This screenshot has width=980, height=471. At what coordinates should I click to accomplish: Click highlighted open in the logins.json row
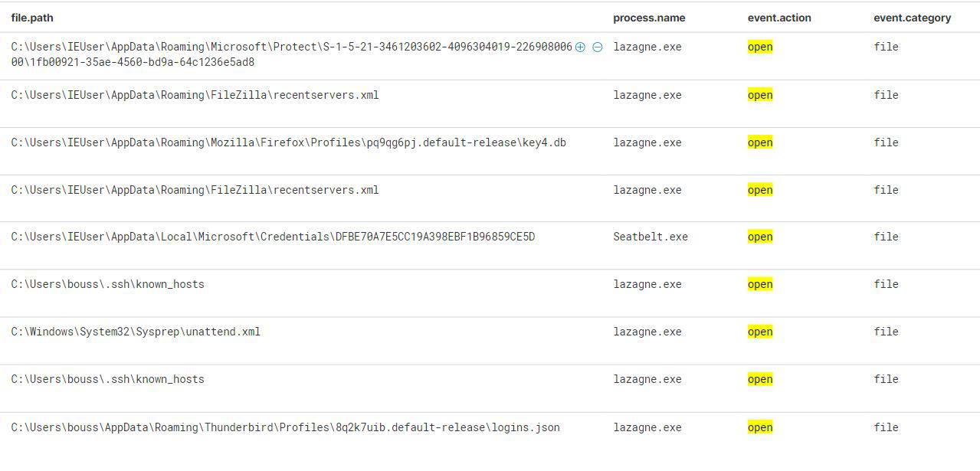click(x=760, y=427)
